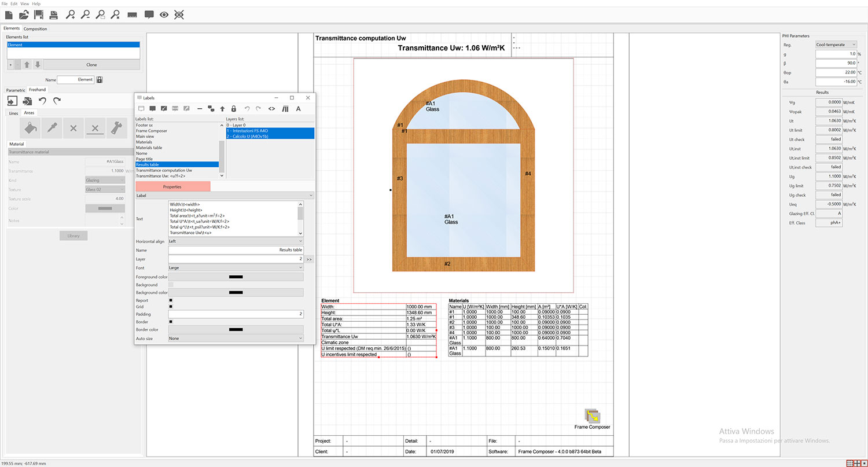
Task: Click the code brackets icon in Labels toolbar
Action: [271, 109]
